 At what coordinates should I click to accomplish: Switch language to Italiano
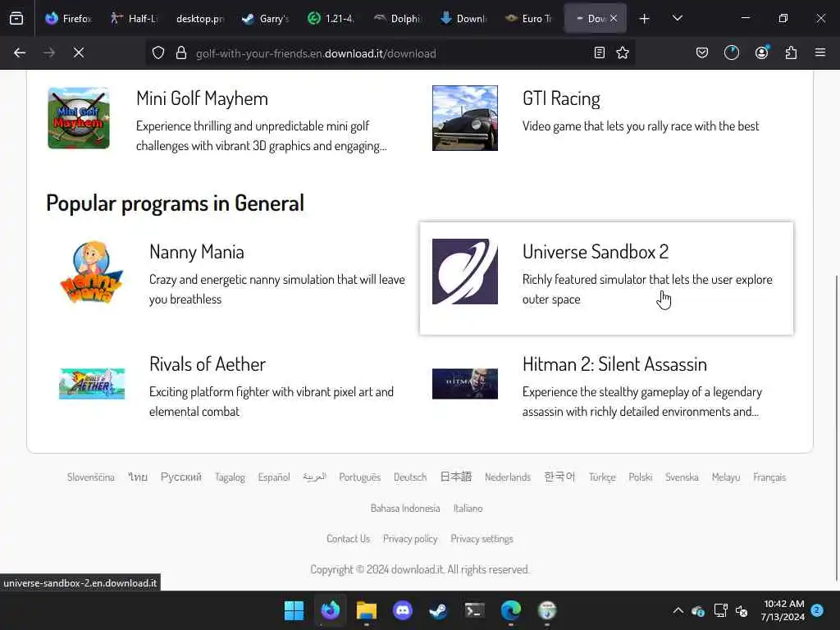[x=468, y=508]
